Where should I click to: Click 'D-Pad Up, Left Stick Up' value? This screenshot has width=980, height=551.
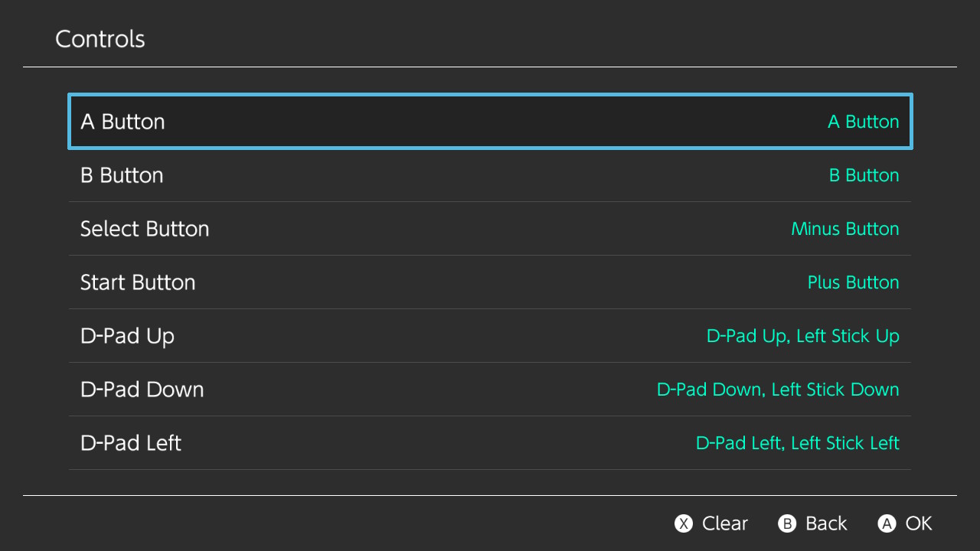tap(803, 336)
